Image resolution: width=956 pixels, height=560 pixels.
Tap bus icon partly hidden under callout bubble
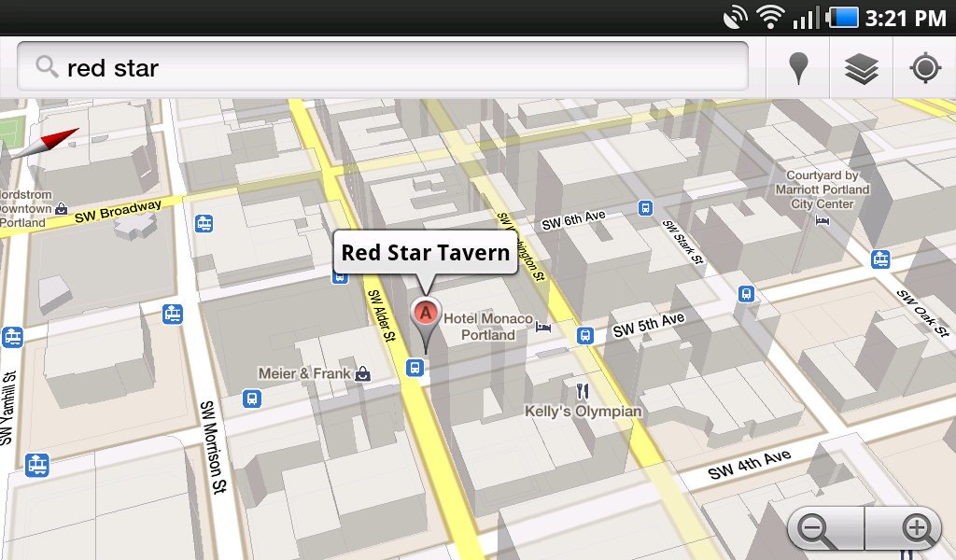coord(340,278)
